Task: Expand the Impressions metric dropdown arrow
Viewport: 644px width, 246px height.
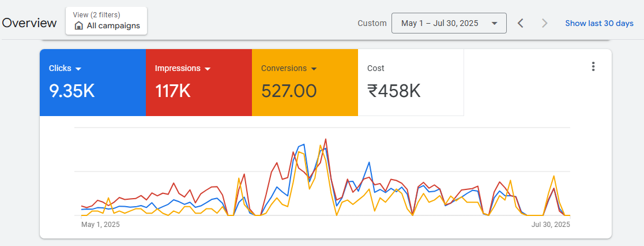Action: click(208, 69)
